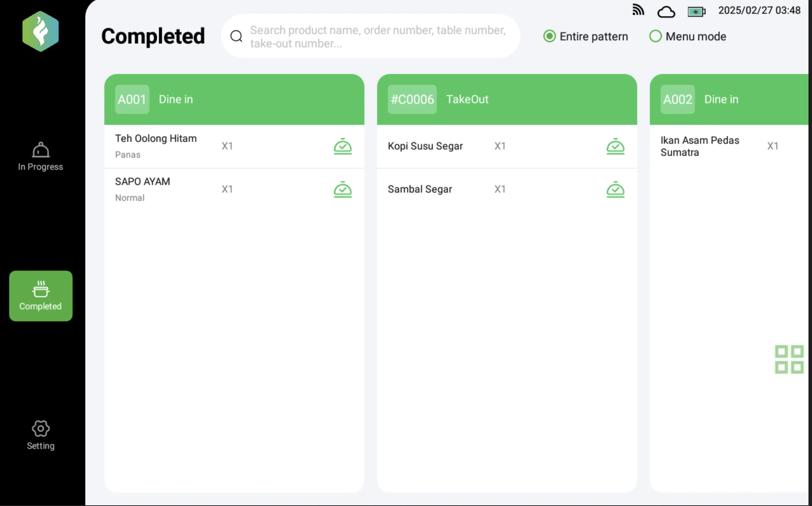This screenshot has width=812, height=506.
Task: Click the date and time display
Action: pyautogui.click(x=759, y=11)
